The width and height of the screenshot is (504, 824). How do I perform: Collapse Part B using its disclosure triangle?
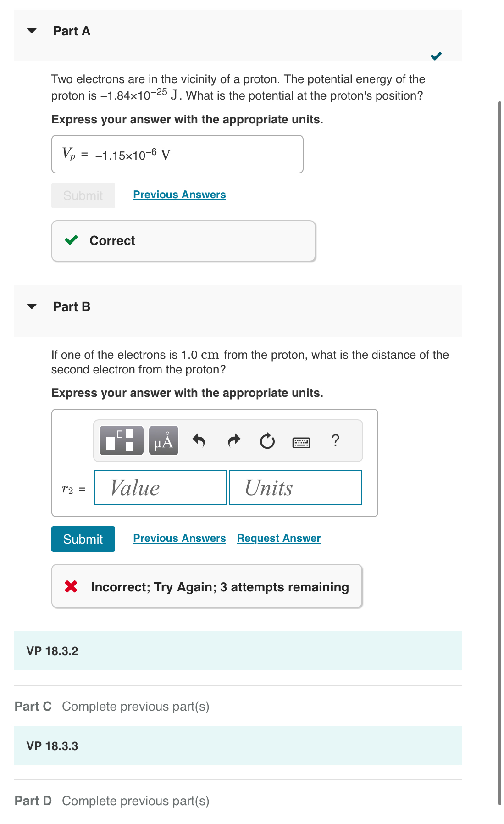[31, 306]
